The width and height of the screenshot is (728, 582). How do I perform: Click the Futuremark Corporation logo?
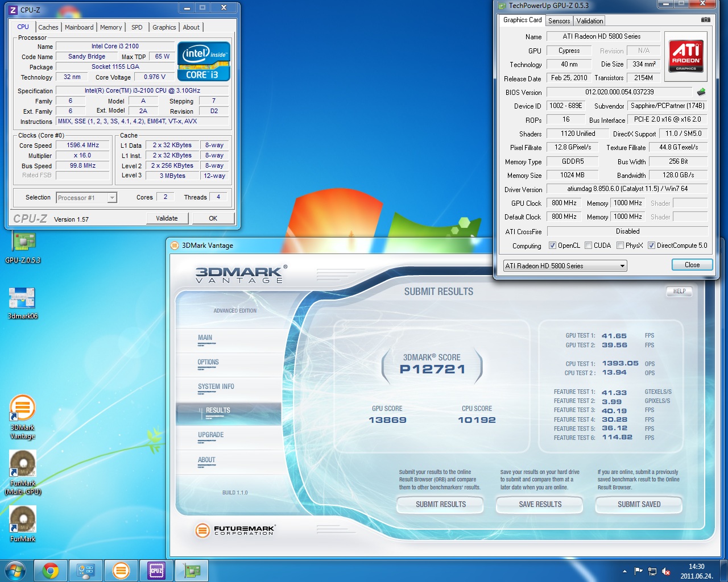235,530
